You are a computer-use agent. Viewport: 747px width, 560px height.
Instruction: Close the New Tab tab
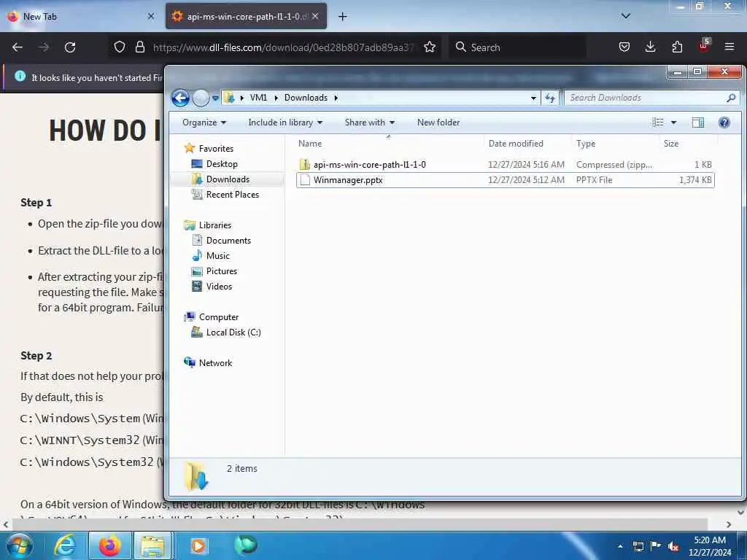(151, 16)
